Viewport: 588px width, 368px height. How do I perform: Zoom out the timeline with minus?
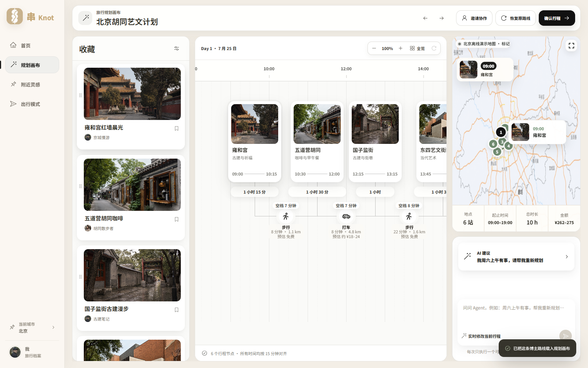pyautogui.click(x=374, y=48)
